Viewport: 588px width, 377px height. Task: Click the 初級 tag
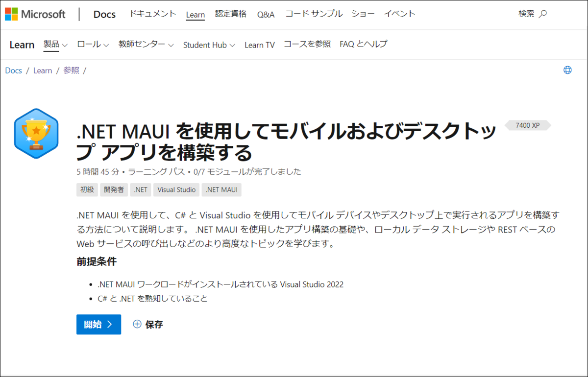click(x=87, y=189)
